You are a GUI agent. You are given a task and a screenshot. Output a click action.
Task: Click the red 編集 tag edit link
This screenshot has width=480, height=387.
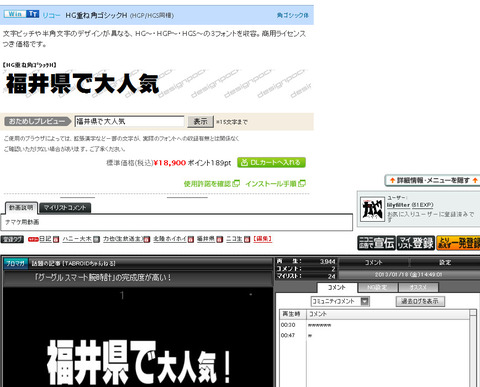(x=263, y=239)
